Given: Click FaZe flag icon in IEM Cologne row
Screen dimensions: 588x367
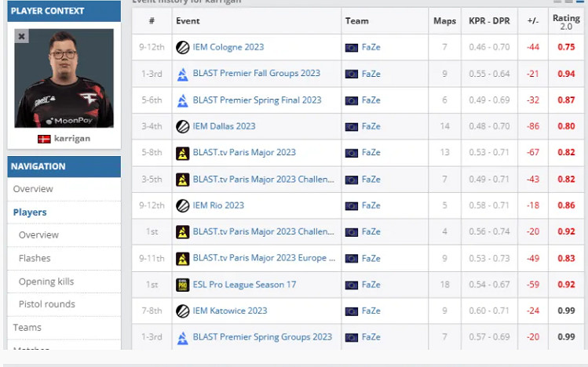Looking at the screenshot, I should (x=352, y=48).
